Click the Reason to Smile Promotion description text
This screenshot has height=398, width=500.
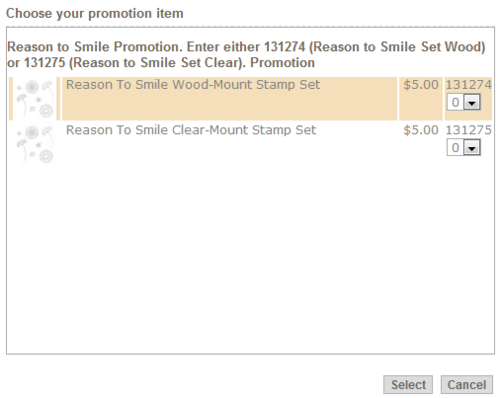tap(246, 55)
